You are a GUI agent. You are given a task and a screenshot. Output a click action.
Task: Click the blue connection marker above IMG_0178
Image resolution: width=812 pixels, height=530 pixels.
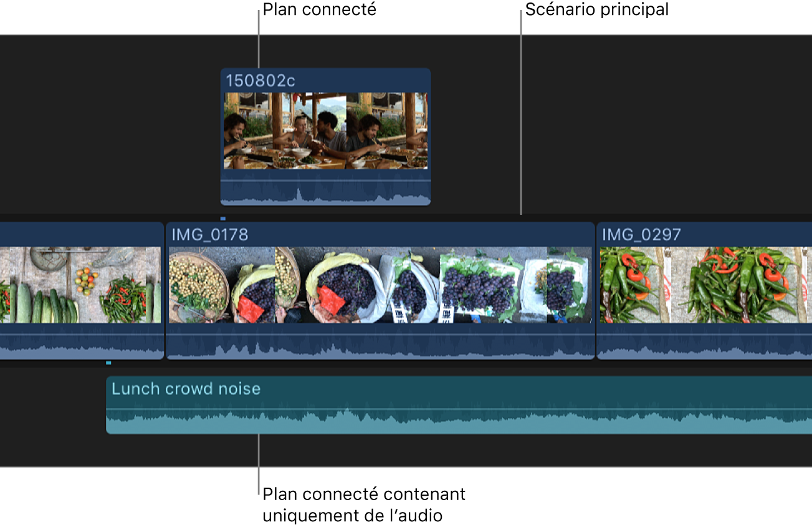pyautogui.click(x=223, y=219)
